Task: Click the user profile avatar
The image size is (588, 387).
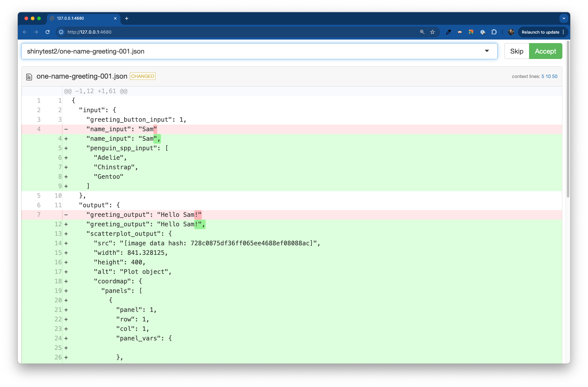Action: coord(511,32)
